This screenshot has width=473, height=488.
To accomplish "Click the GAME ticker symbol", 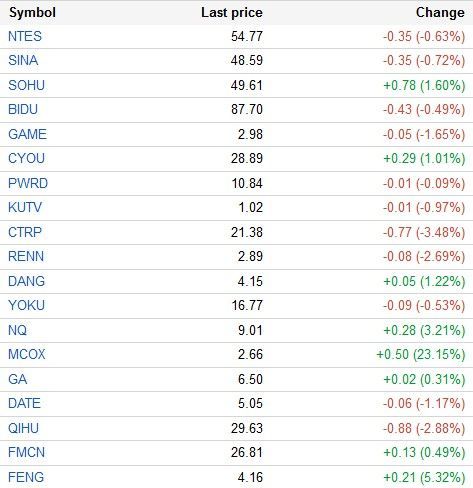I will (27, 134).
